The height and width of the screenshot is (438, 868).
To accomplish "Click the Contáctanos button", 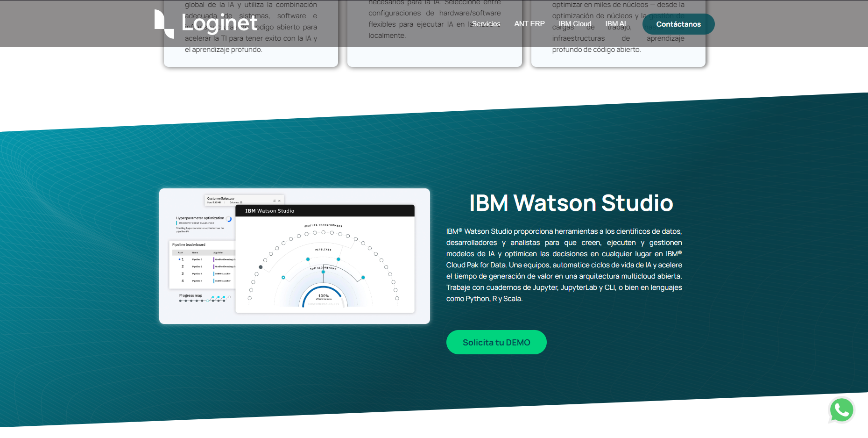I will [678, 24].
